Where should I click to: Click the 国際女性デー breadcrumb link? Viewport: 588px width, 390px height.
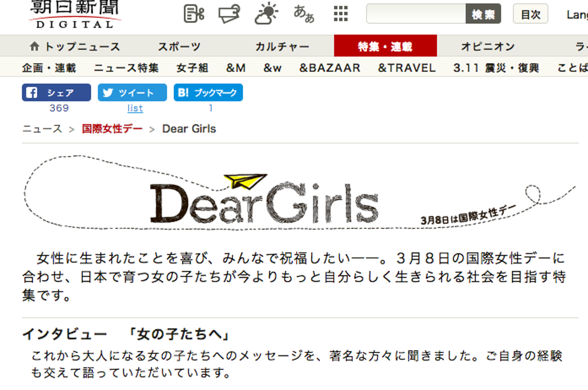pos(112,129)
